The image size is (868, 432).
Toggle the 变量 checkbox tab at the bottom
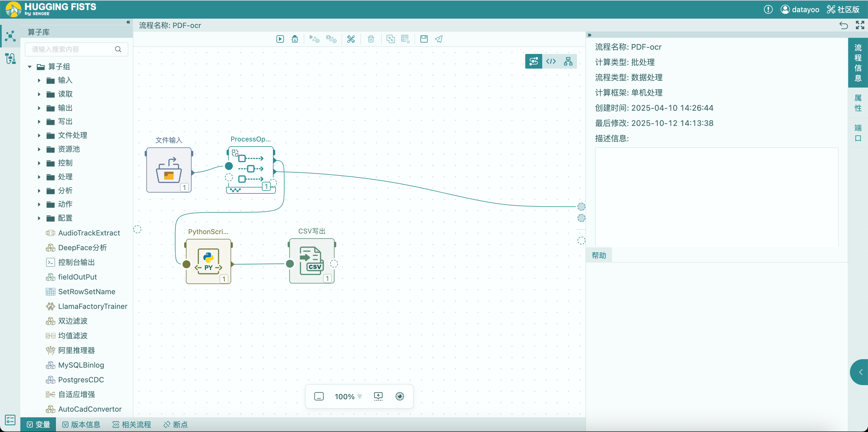(38, 424)
